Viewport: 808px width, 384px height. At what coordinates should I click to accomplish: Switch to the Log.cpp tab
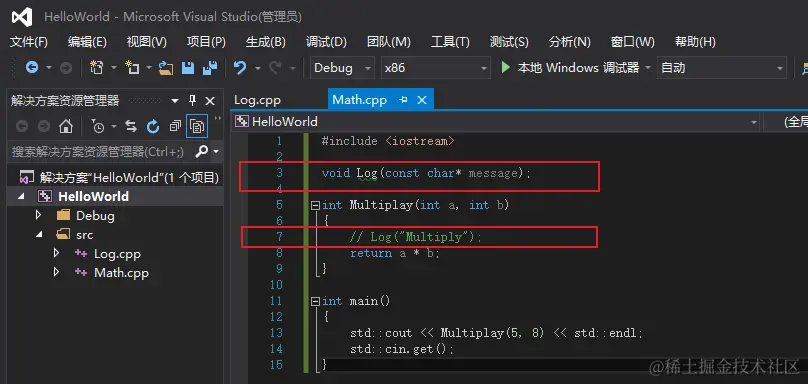pos(257,100)
